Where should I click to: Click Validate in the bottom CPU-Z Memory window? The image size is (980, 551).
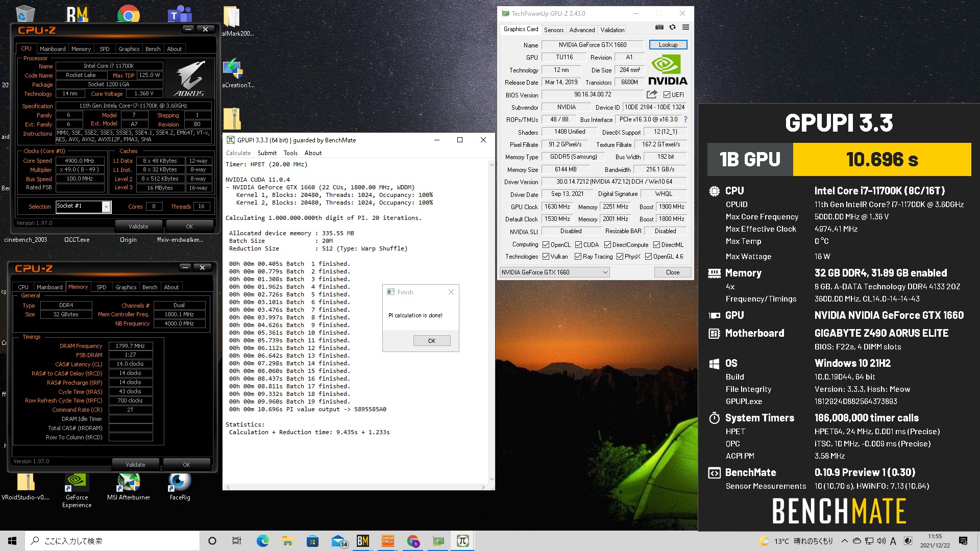tap(135, 464)
